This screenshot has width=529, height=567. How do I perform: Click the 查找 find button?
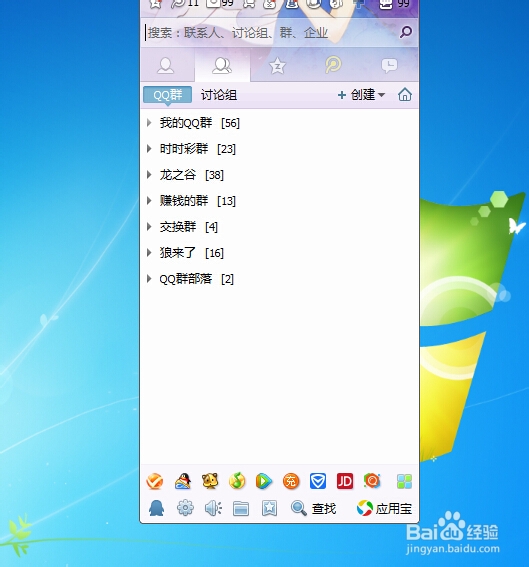pyautogui.click(x=313, y=508)
